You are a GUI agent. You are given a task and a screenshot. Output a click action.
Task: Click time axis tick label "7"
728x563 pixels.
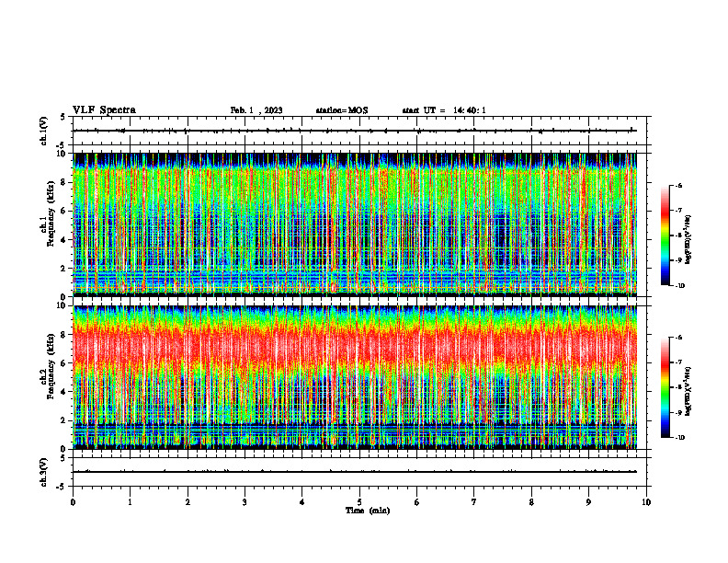[x=474, y=502]
